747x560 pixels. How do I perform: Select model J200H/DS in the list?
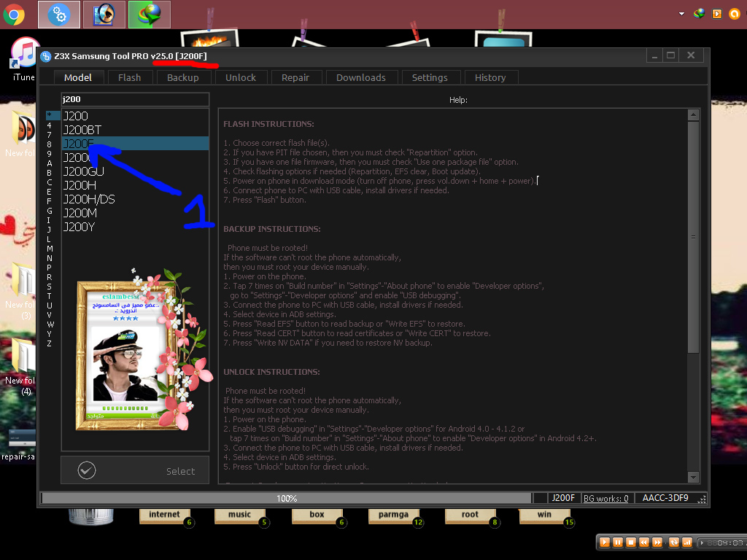pos(135,199)
